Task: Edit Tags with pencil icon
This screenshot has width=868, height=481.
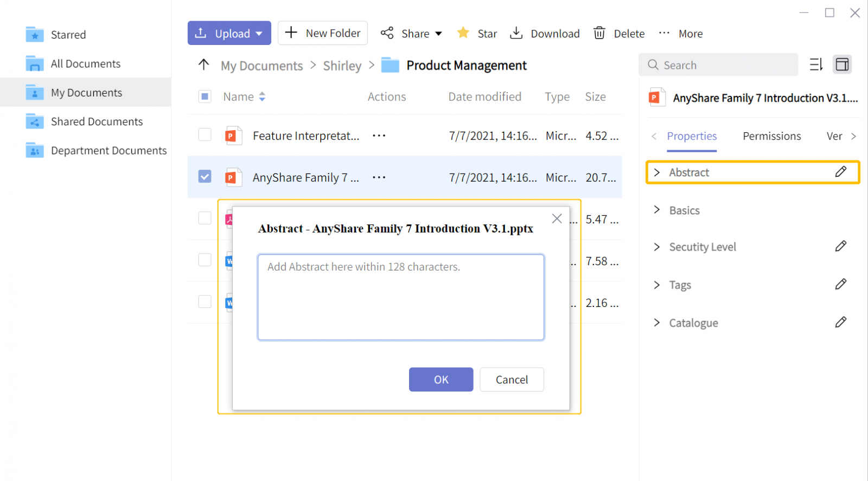Action: [841, 284]
